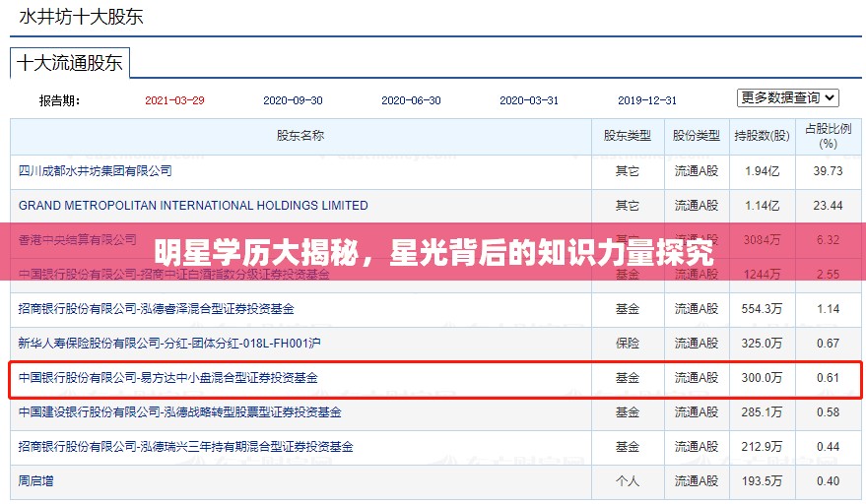Click the 个人 shareholder type cell
866x504 pixels.
coord(628,480)
